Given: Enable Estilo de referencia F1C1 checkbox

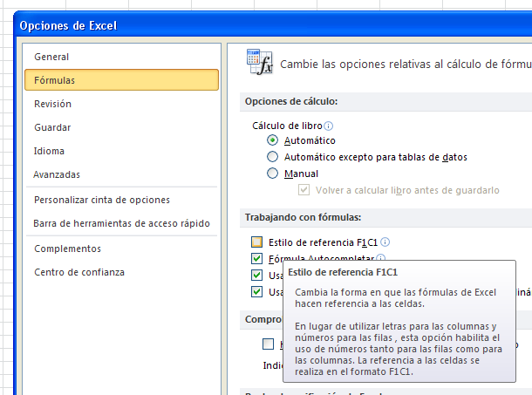Looking at the screenshot, I should [x=256, y=242].
